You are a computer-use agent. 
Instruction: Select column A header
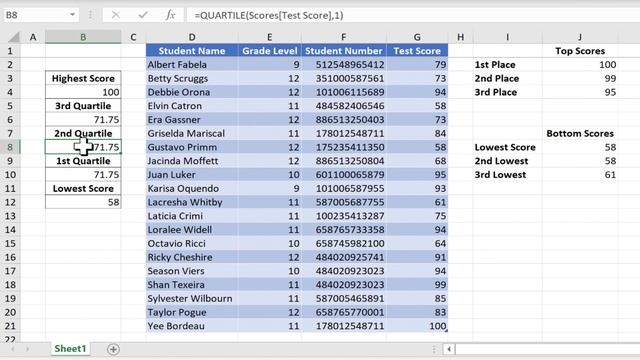click(33, 37)
